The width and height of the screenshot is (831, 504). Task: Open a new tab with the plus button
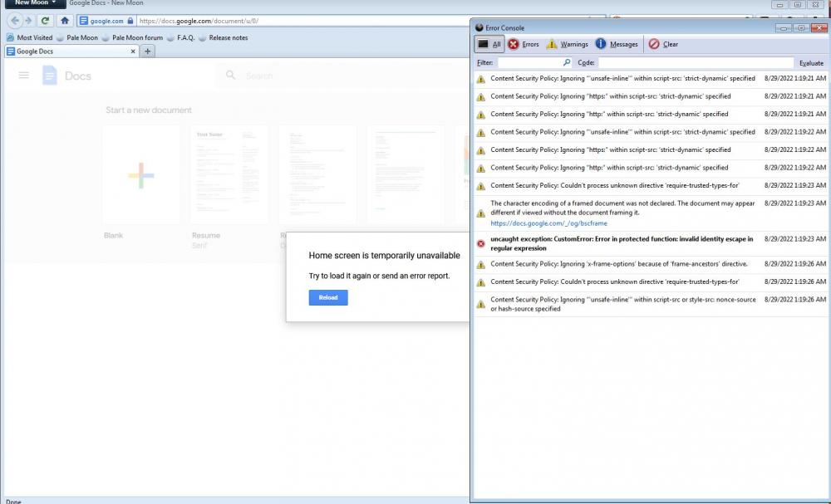[145, 51]
